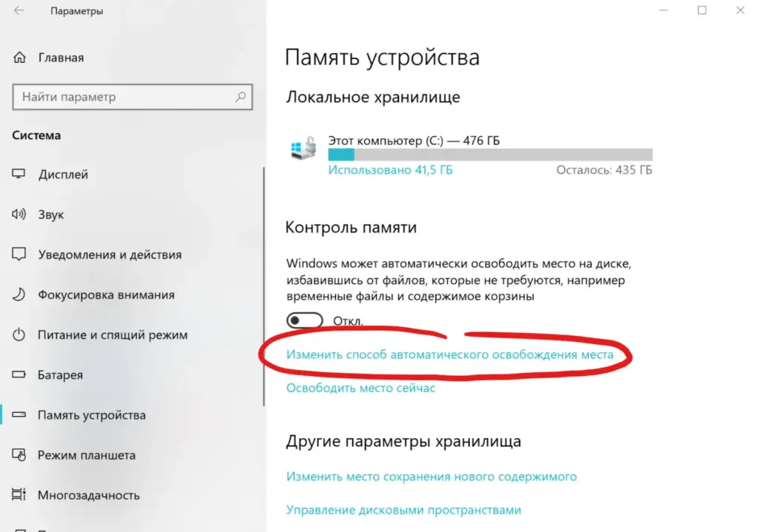Select Память устройства in sidebar

[92, 415]
